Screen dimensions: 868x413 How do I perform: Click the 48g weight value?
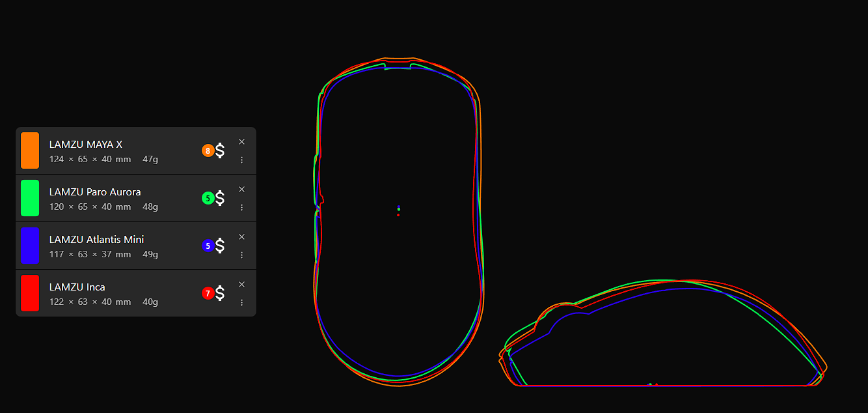150,207
